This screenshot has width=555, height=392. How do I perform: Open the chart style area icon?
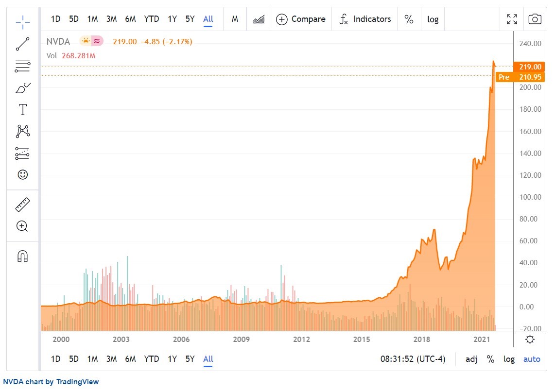pyautogui.click(x=259, y=19)
